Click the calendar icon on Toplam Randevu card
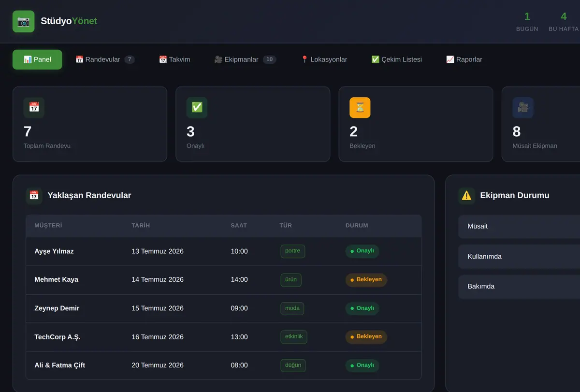This screenshot has height=392, width=580. click(x=34, y=107)
